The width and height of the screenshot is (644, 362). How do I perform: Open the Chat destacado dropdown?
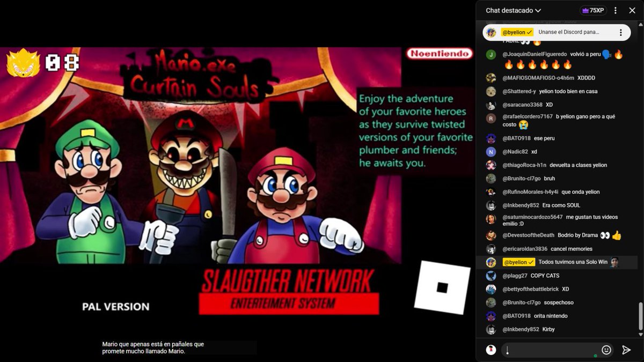(x=513, y=10)
